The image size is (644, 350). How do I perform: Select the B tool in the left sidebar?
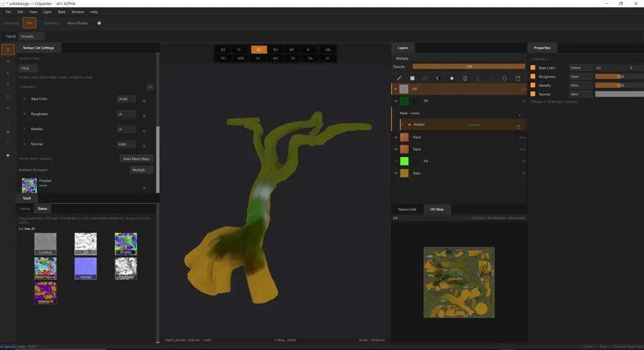tap(8, 50)
